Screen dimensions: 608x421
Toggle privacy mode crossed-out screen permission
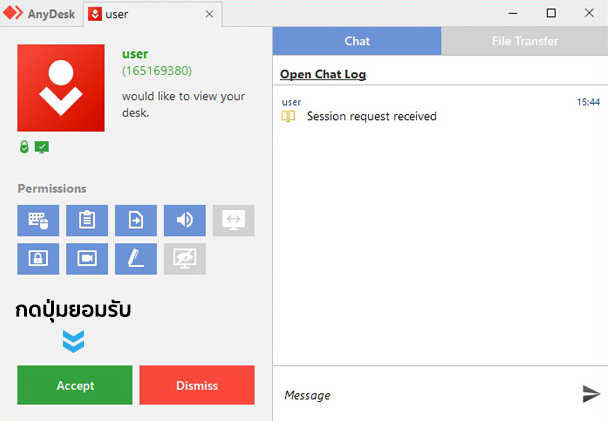pos(185,259)
